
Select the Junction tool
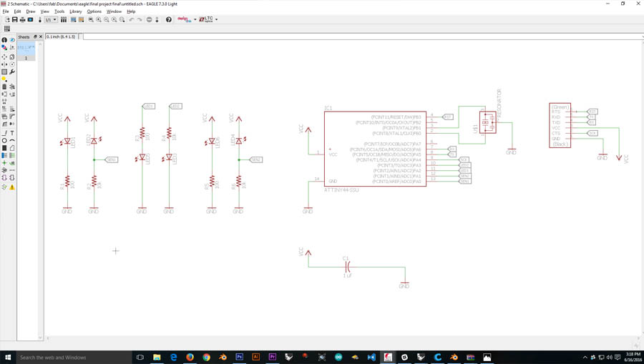point(4,163)
